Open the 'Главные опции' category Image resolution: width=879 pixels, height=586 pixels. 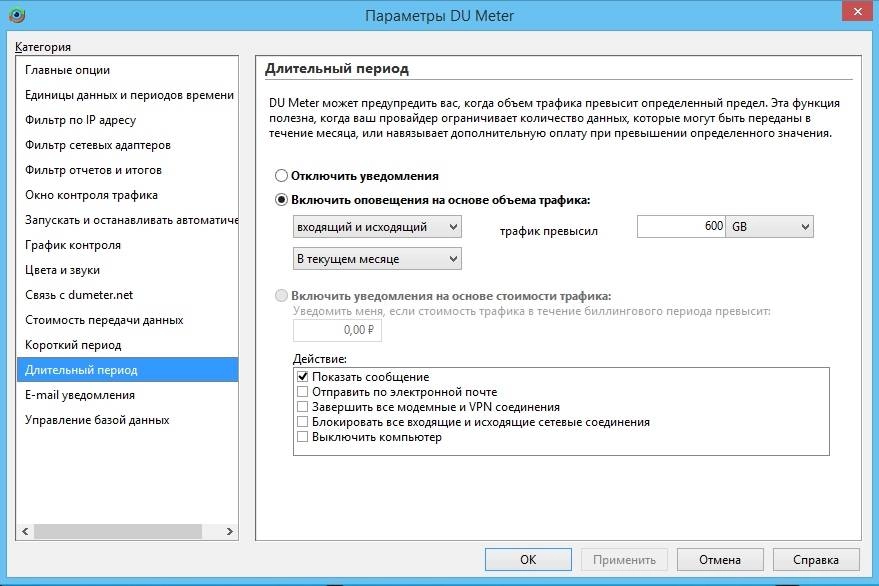tap(128, 70)
